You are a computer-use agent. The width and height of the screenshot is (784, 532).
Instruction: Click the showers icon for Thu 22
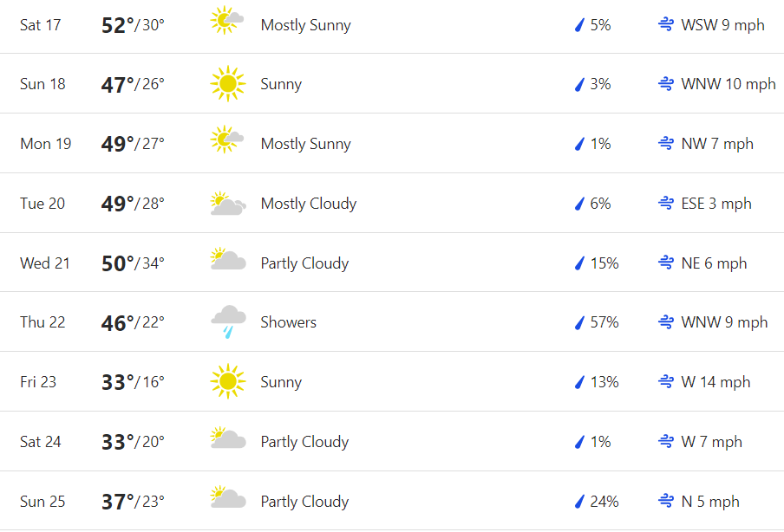pos(227,321)
